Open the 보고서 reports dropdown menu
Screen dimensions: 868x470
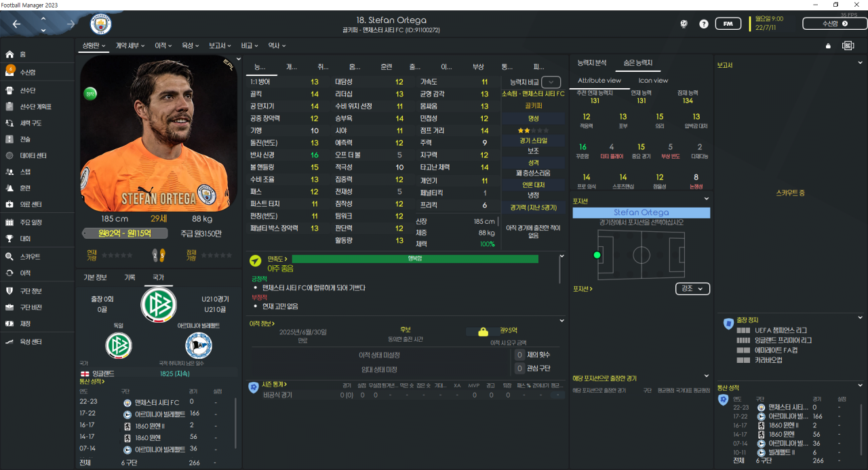pyautogui.click(x=220, y=45)
